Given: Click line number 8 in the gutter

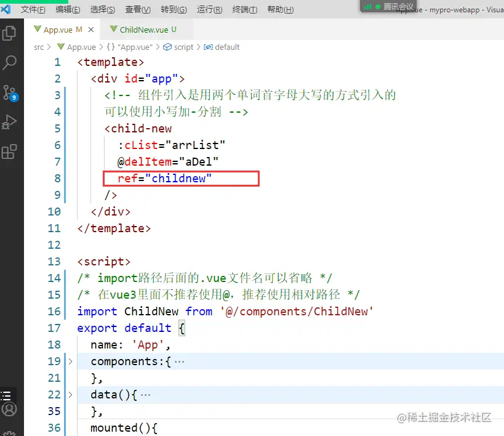Looking at the screenshot, I should [x=57, y=179].
